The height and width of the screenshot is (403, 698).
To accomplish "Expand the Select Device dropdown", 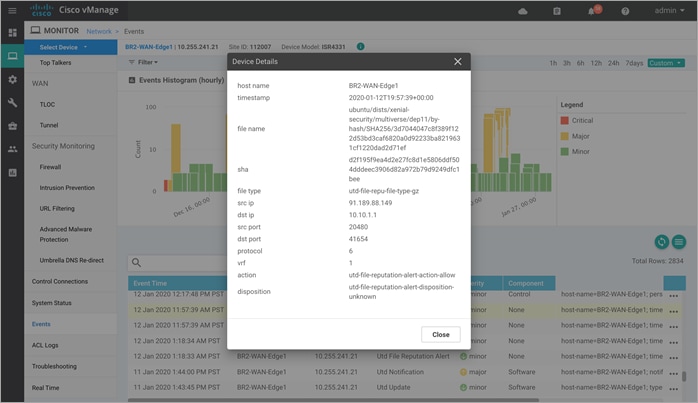I will tap(71, 47).
